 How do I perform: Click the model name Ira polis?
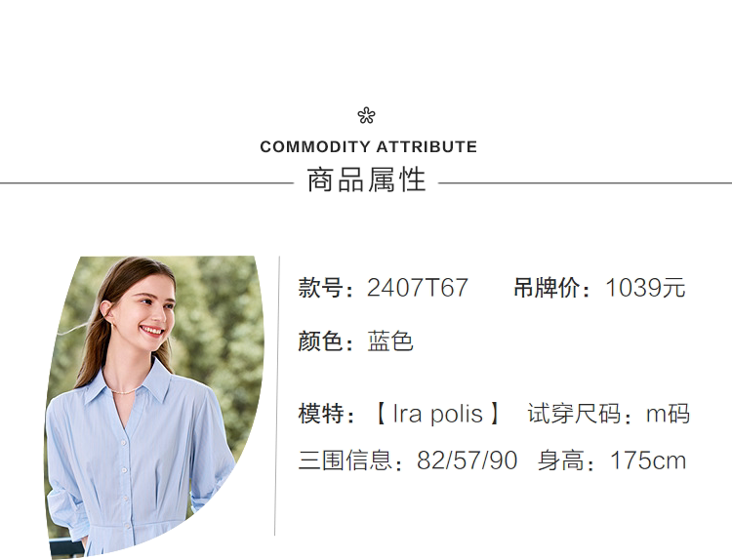437,414
